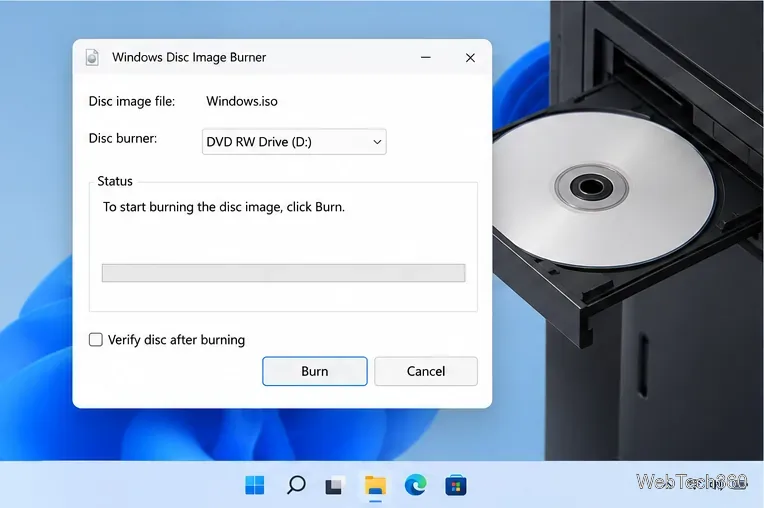Click the status message about clicking Burn
764x508 pixels.
(x=224, y=207)
